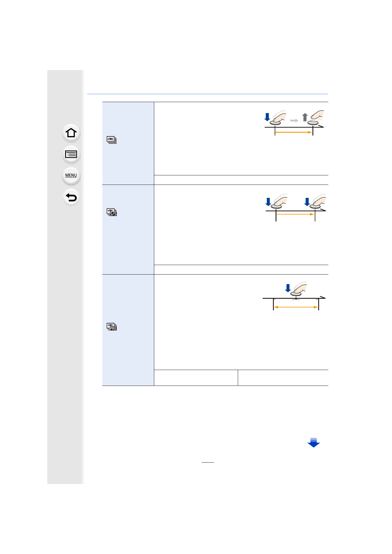
Task: Select the 4K Pre-Burst icon
Action: (x=112, y=327)
